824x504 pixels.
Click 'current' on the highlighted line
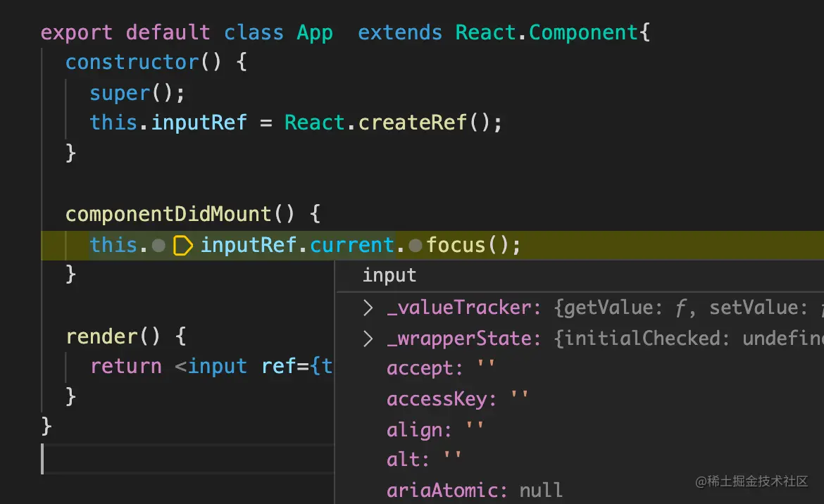coord(352,245)
